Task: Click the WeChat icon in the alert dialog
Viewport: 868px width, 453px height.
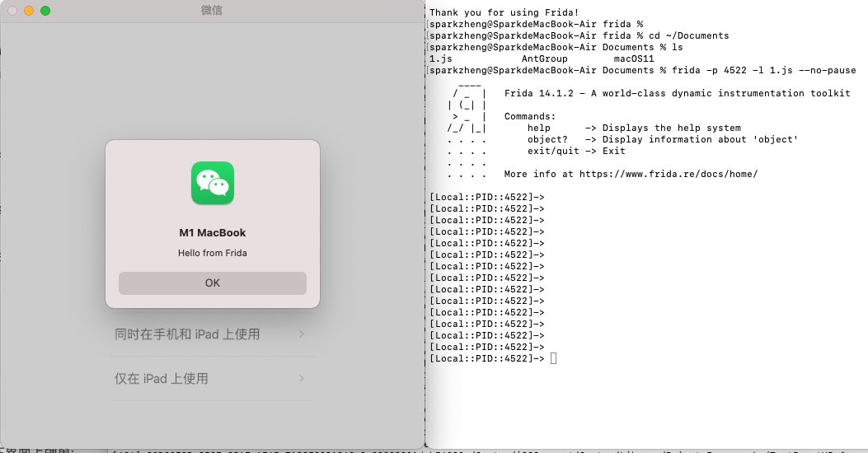Action: (213, 183)
